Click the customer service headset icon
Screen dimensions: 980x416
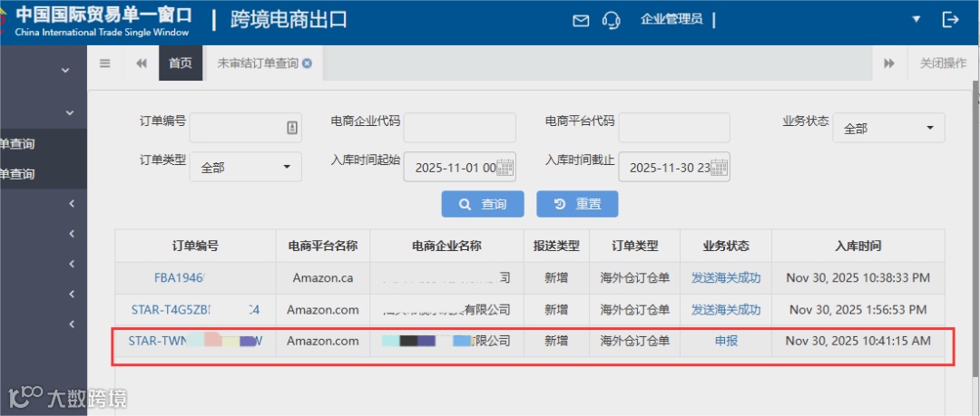[611, 20]
